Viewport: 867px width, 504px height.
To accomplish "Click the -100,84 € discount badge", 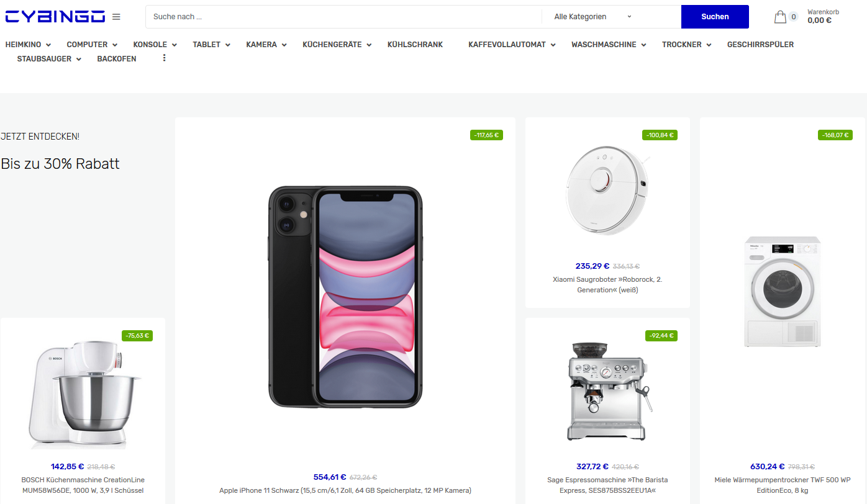I will [x=660, y=135].
